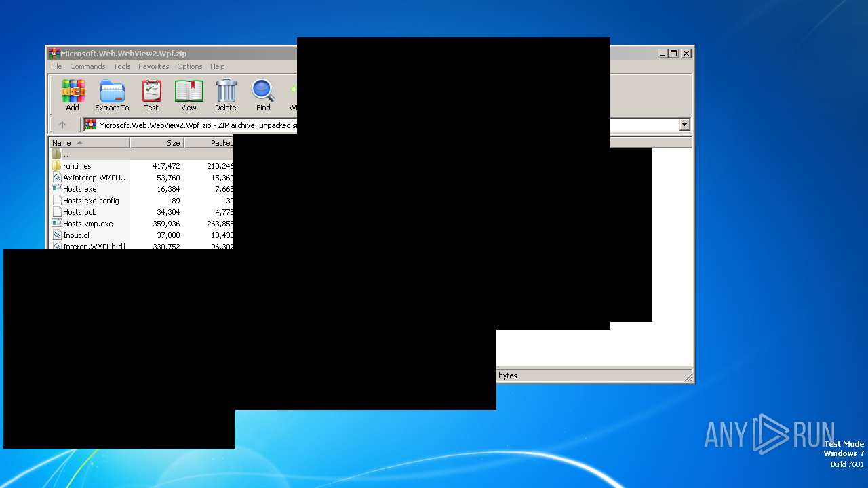Image resolution: width=868 pixels, height=488 pixels.
Task: Open the Favorites menu
Action: click(x=154, y=66)
